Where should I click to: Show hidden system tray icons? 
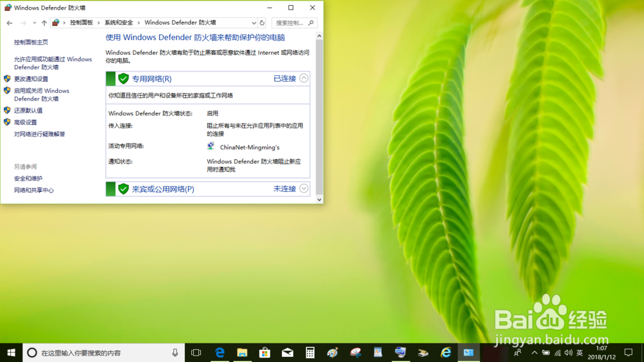[x=535, y=352]
